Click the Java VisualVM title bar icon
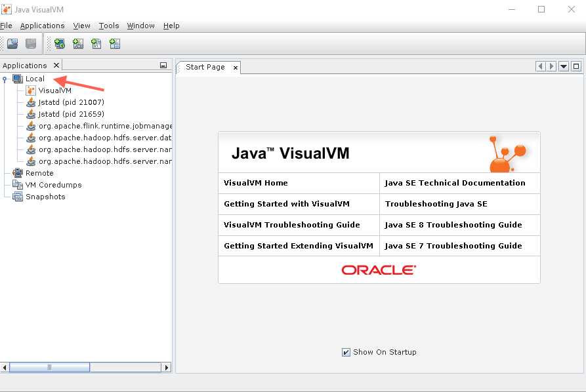 (x=7, y=9)
